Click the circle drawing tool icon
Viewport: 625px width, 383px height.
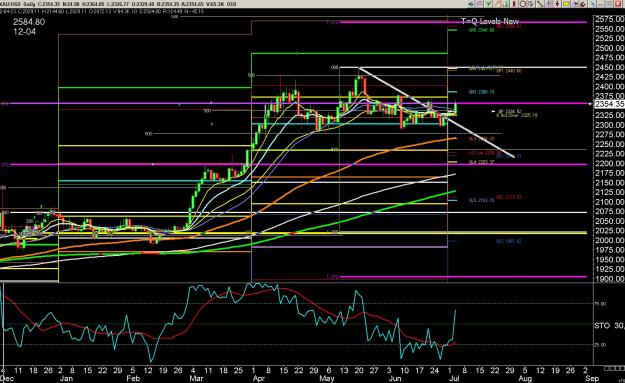point(523,4)
